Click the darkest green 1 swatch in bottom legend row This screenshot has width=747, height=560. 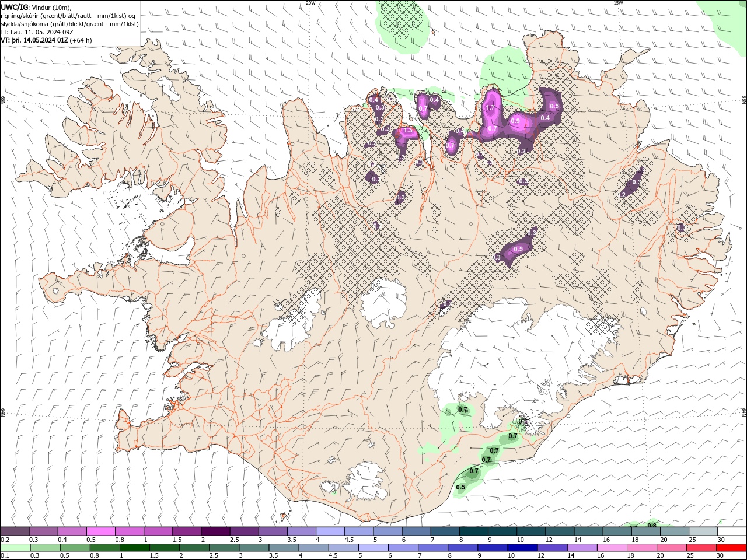[134, 548]
